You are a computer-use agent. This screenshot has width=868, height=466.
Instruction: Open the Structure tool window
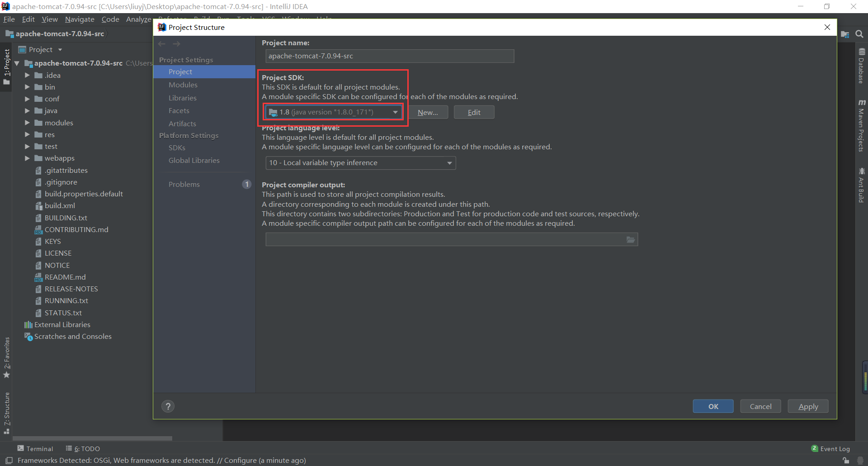(6, 413)
